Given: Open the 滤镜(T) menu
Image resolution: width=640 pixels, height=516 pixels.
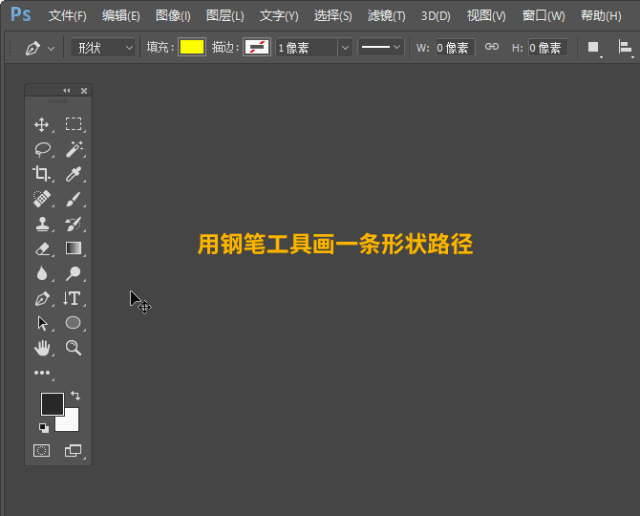Looking at the screenshot, I should [386, 16].
